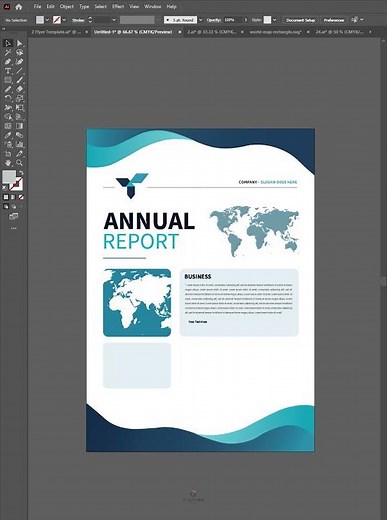Open the Style swatch dropdown arrow

pyautogui.click(x=274, y=20)
